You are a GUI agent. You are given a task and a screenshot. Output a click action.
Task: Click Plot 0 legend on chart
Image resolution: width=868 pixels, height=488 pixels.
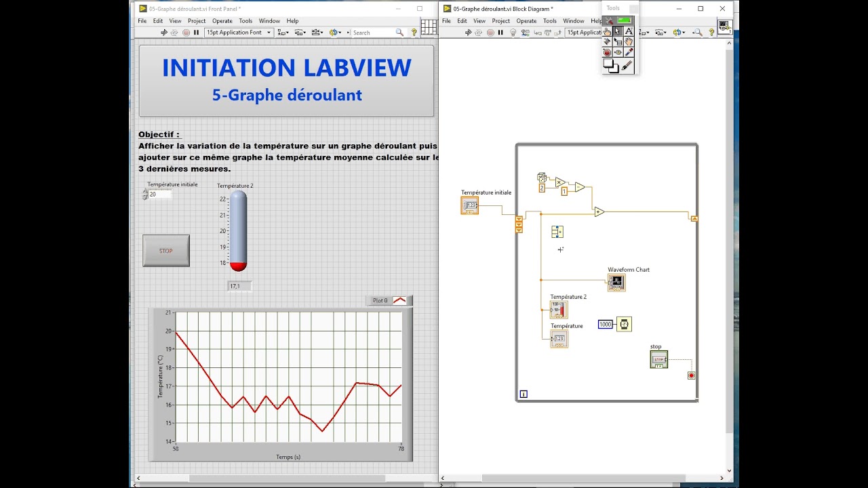389,300
